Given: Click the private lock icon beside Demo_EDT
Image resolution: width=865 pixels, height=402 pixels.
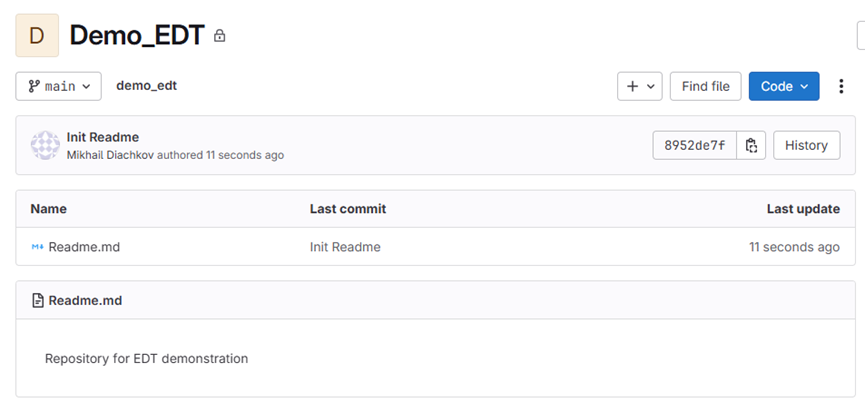Looking at the screenshot, I should [220, 37].
